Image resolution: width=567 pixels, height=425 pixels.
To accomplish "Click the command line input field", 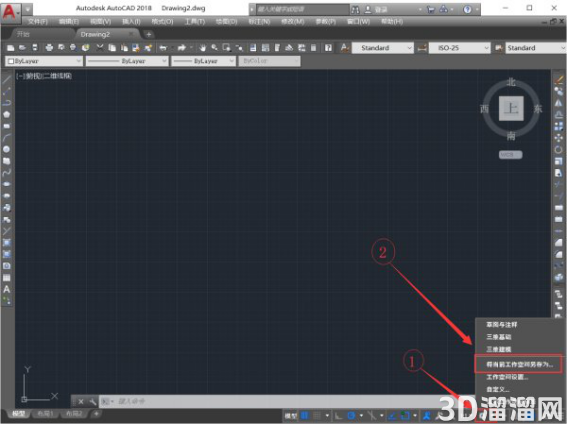I will [x=275, y=401].
